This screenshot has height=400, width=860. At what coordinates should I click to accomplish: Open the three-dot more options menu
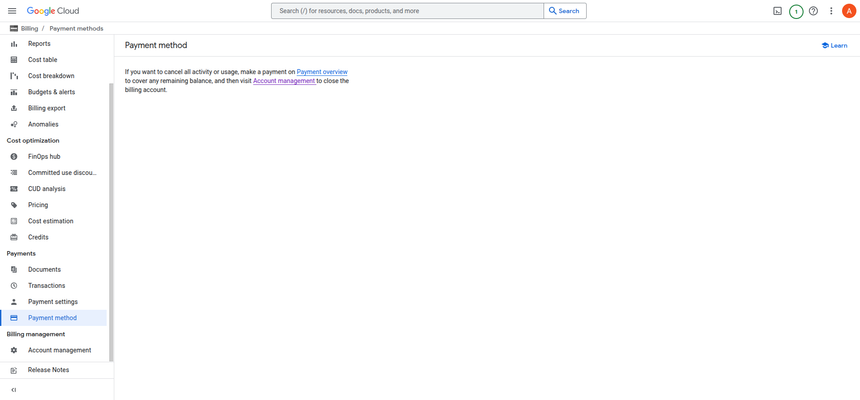tap(831, 11)
